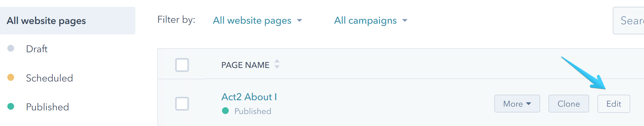Show Draft pages from the sidebar

[37, 49]
